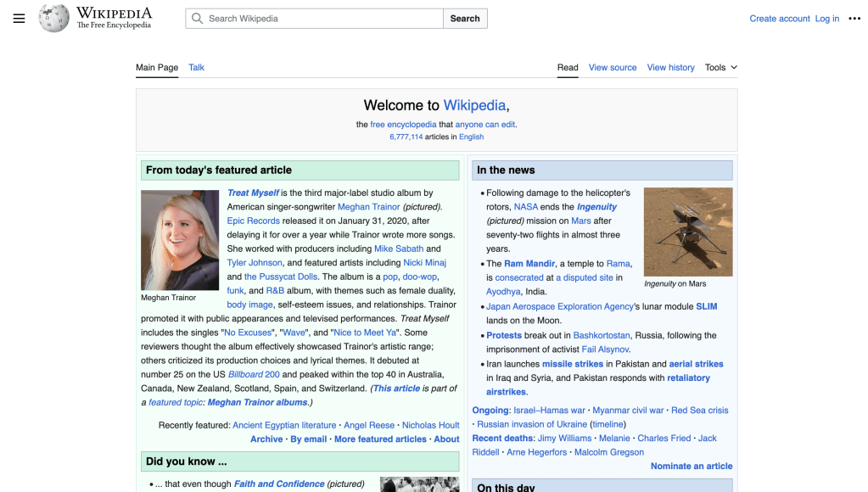Open the More featured articles link
868x492 pixels.
coord(380,439)
